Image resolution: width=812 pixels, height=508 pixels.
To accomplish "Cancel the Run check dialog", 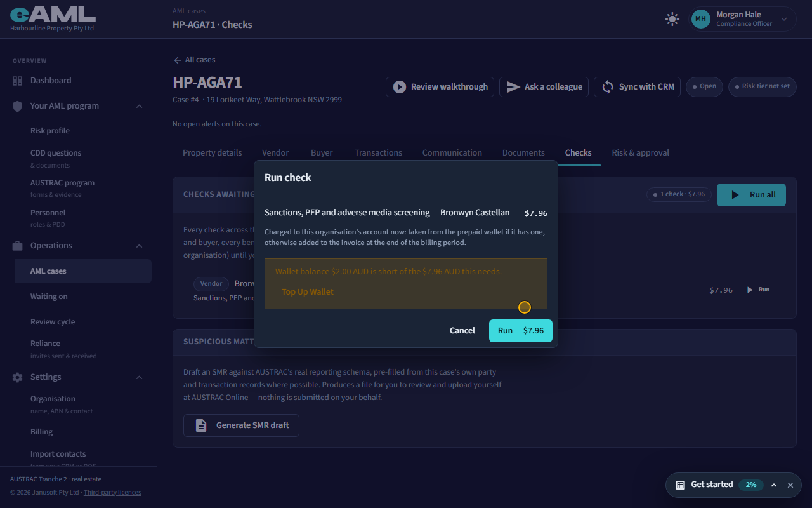I will [462, 331].
